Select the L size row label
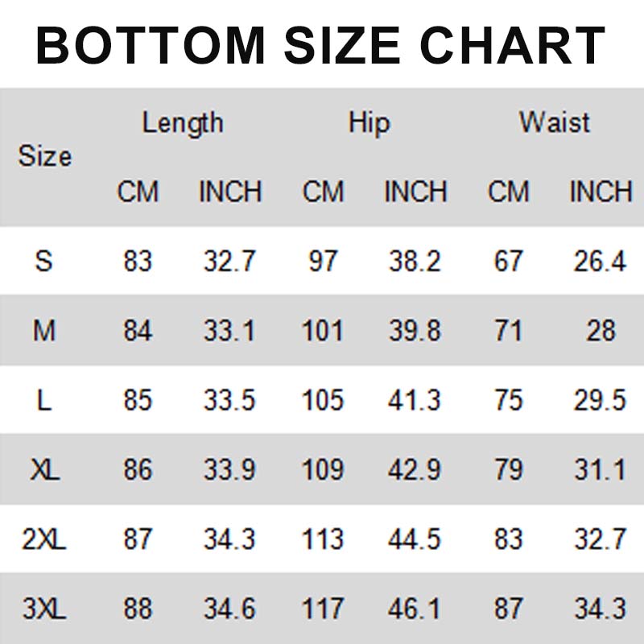 tap(44, 400)
